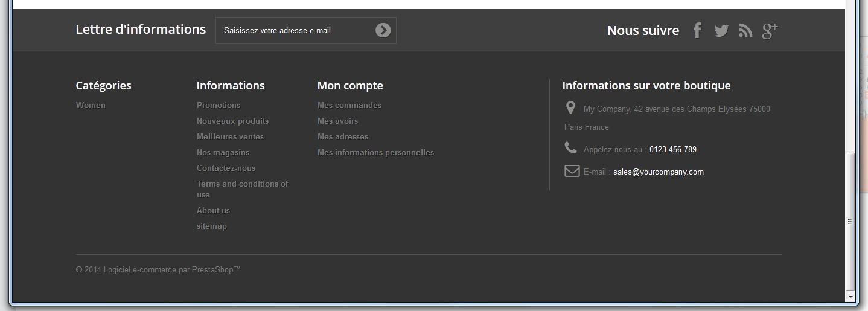Focus the newsletter e-mail address field
Viewport: 868px width, 311px height.
click(x=306, y=30)
